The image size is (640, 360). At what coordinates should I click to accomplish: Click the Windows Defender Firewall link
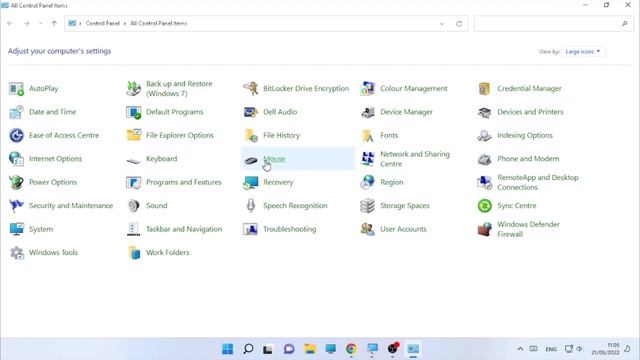tap(528, 229)
